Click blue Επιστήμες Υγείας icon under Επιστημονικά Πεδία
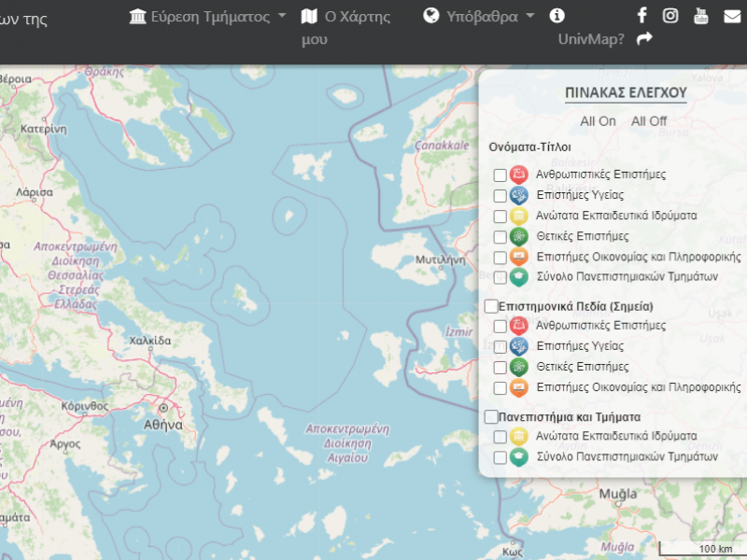 519,346
